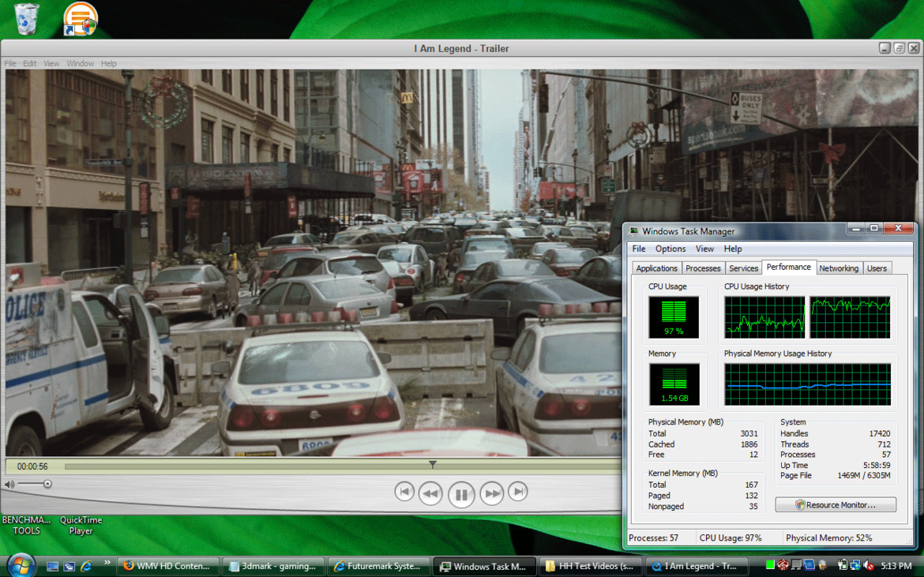Click the Up Time value 5:58:59
The image size is (924, 577).
(x=877, y=465)
